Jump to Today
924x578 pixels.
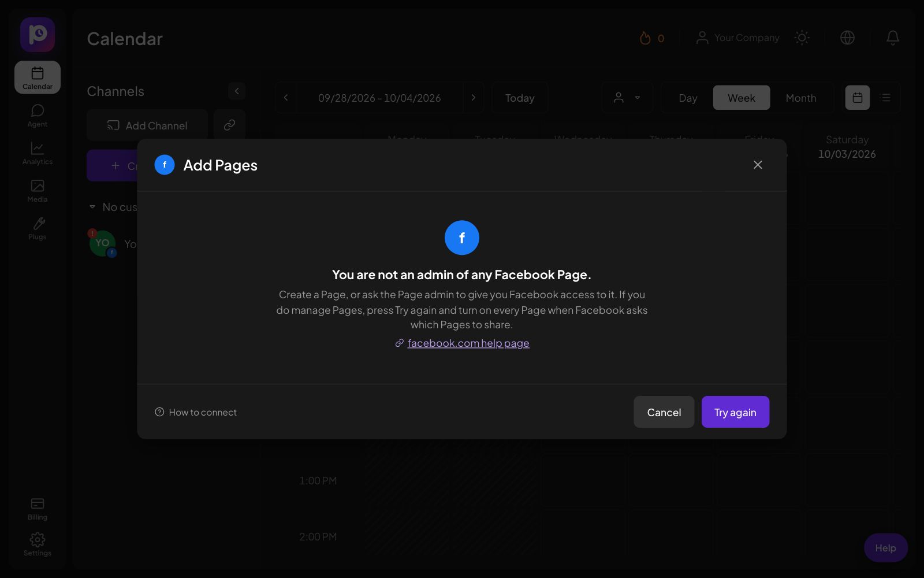(x=520, y=98)
